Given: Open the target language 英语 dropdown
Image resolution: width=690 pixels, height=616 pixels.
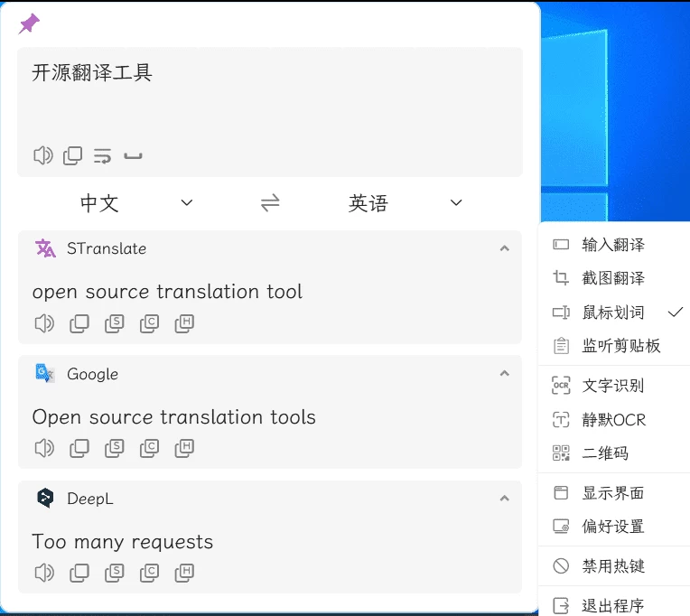Looking at the screenshot, I should click(x=405, y=203).
